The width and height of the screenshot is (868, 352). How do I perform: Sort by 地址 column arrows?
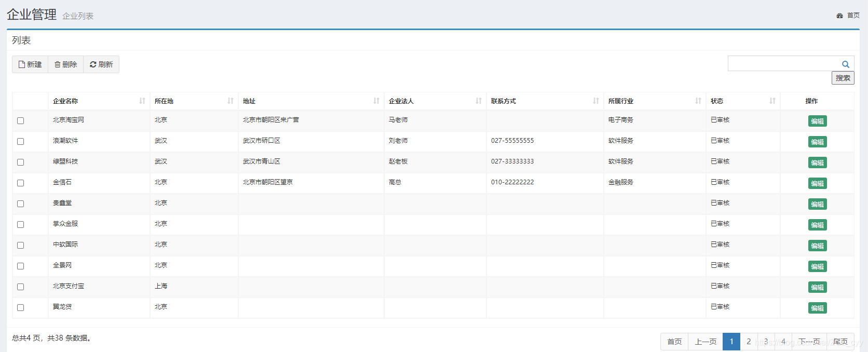376,101
